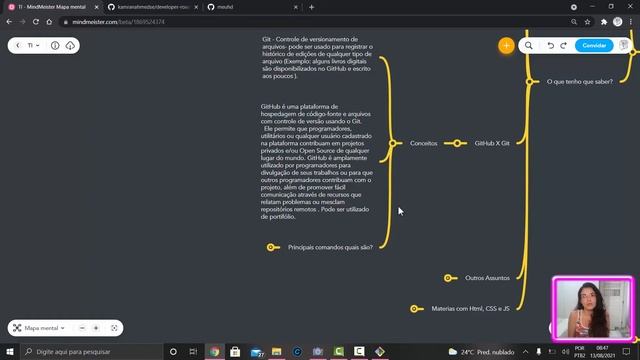Open the Windows notification center
This screenshot has width=640, height=360.
tap(627, 351)
